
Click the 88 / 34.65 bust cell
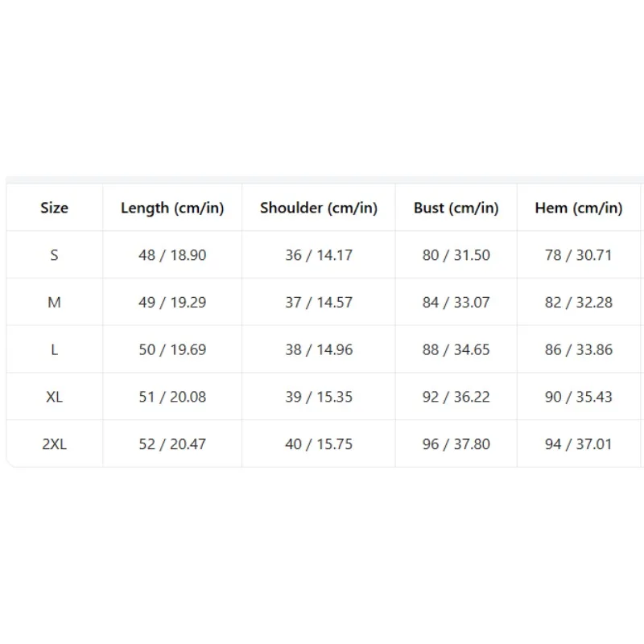pyautogui.click(x=456, y=349)
